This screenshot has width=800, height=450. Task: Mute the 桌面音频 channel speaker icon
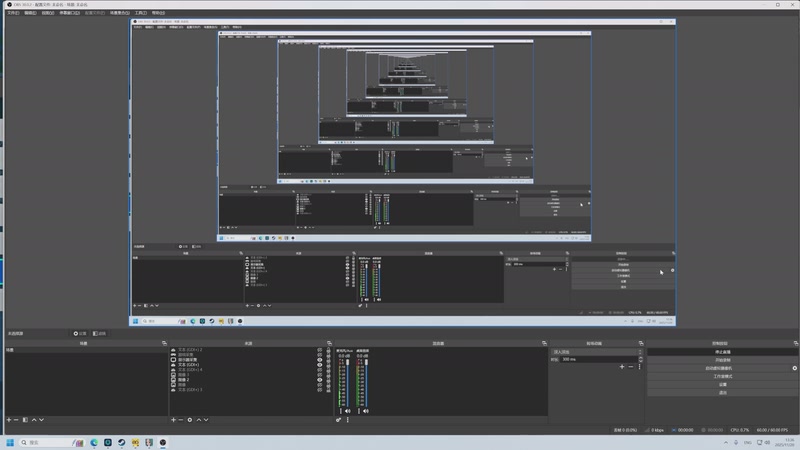pos(366,411)
